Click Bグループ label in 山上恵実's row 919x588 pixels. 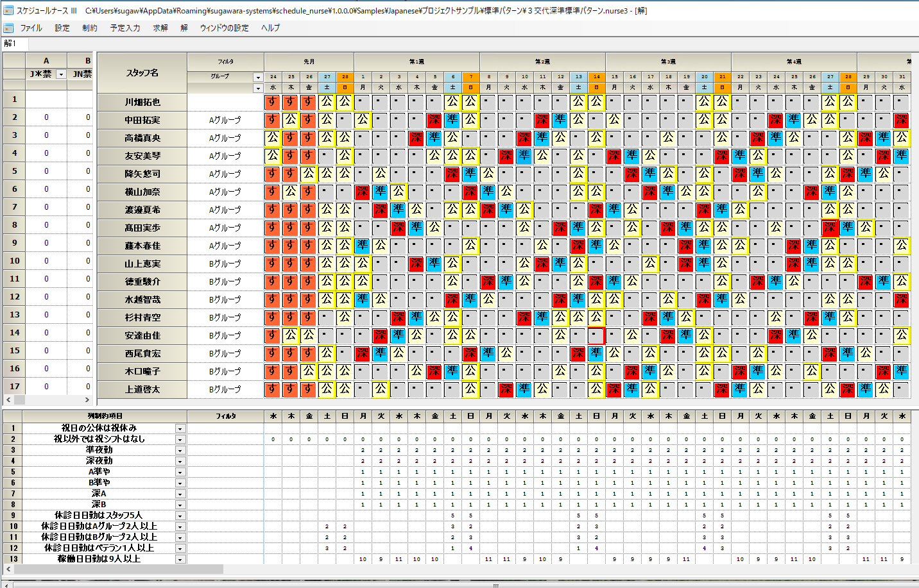pyautogui.click(x=225, y=264)
